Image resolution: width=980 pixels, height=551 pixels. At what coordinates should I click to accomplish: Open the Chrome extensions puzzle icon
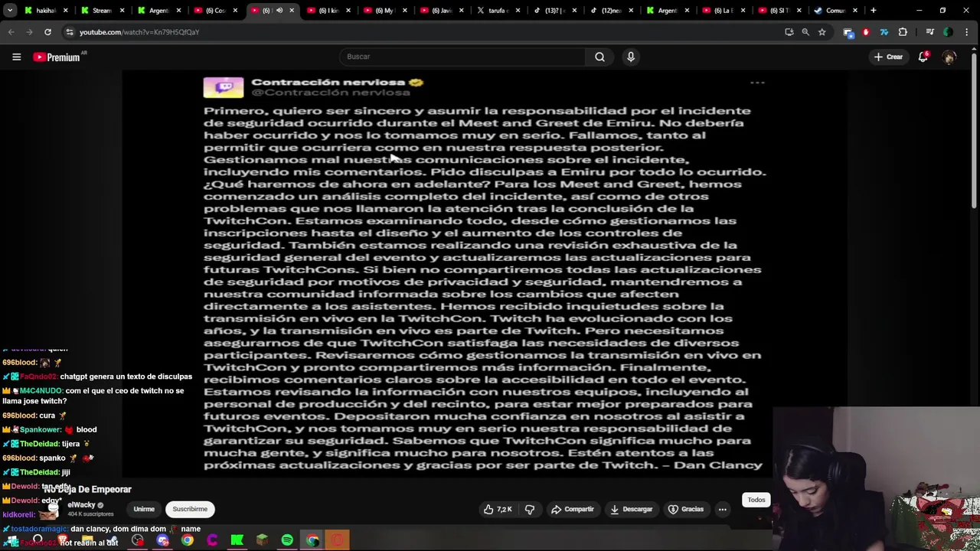[903, 32]
